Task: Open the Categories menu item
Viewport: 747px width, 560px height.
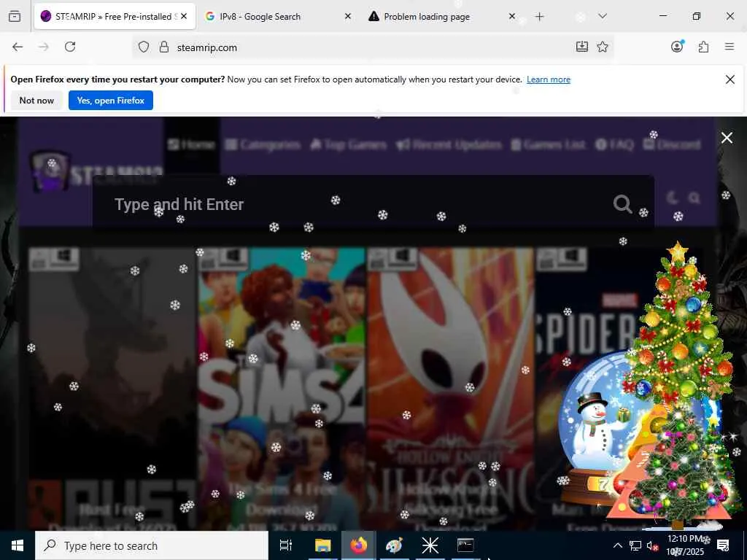Action: (x=263, y=144)
